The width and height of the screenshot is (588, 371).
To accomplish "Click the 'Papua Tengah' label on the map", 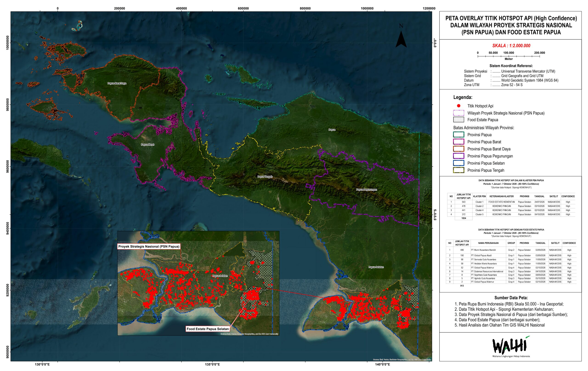I will tap(265, 176).
